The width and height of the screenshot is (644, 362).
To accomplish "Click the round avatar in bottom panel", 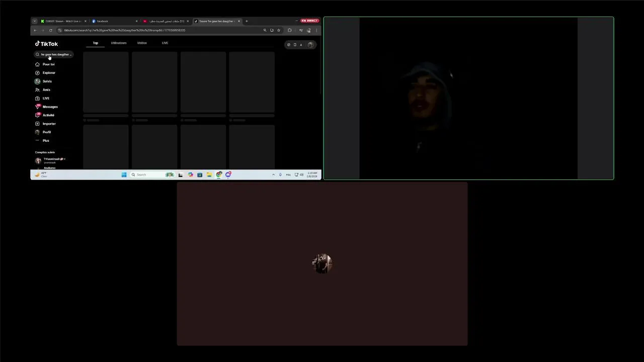I will click(322, 263).
